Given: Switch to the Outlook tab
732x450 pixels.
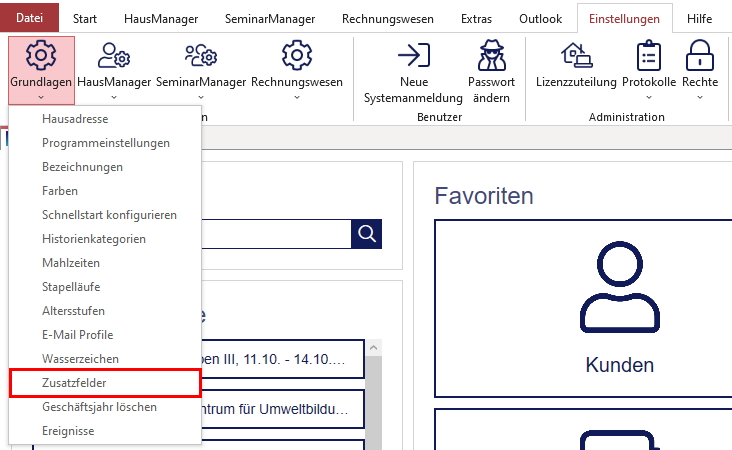Looking at the screenshot, I should (x=542, y=18).
